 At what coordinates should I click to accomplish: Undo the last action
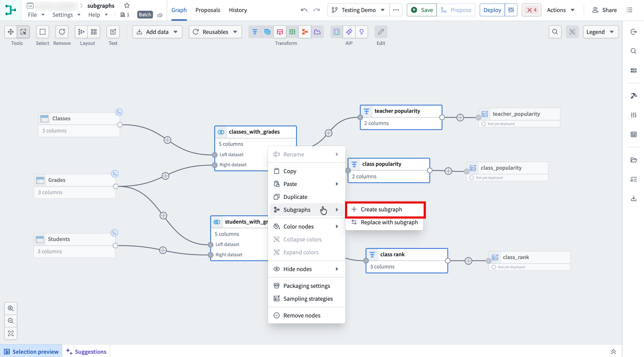point(304,10)
